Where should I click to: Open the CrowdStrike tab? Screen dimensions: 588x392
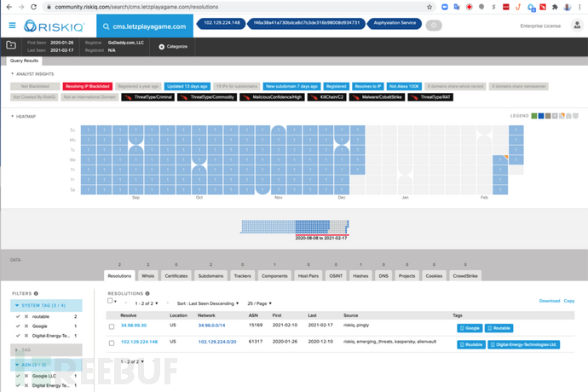point(465,276)
